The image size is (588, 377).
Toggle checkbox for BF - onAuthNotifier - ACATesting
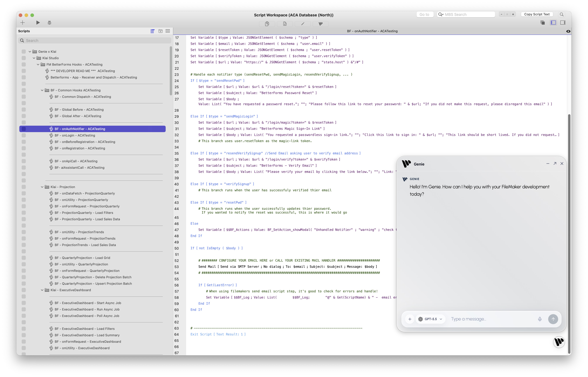[24, 129]
